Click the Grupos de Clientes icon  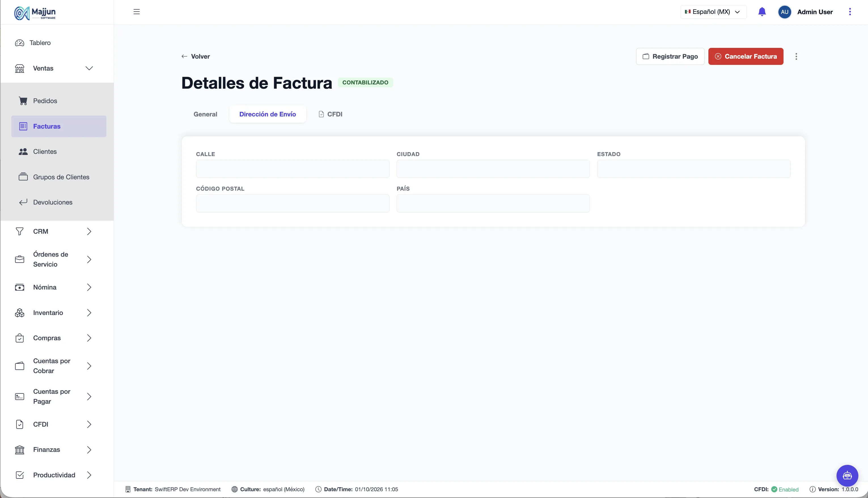click(x=23, y=177)
